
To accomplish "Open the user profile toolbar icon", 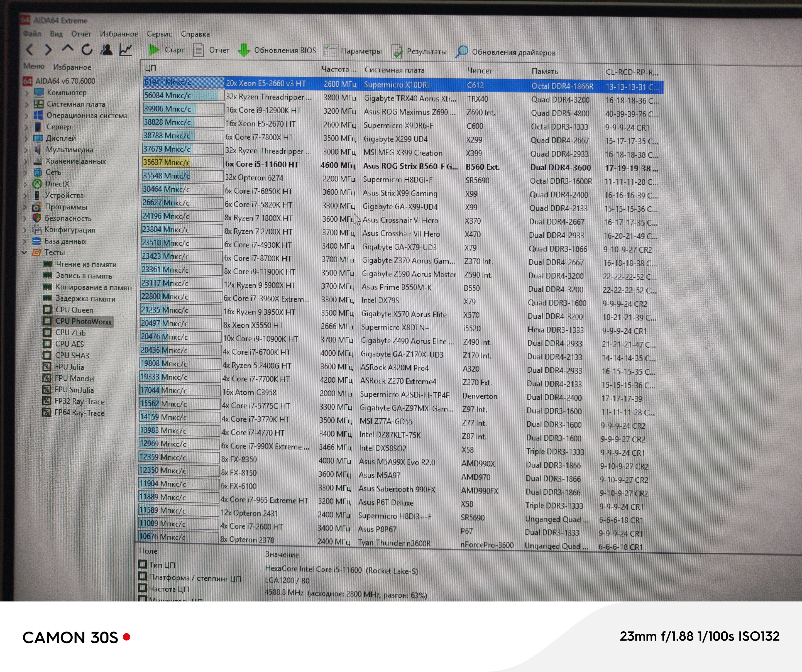I will [x=107, y=49].
